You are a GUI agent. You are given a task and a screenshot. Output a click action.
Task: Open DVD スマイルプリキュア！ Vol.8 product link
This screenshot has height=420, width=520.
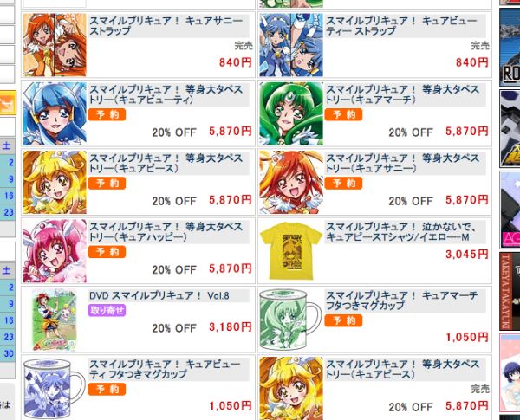click(x=159, y=295)
